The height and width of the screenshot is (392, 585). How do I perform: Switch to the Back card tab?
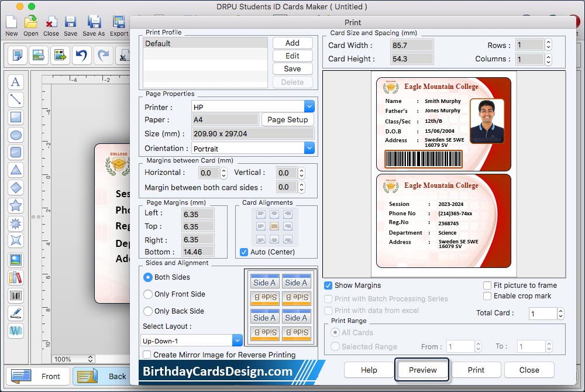click(101, 376)
